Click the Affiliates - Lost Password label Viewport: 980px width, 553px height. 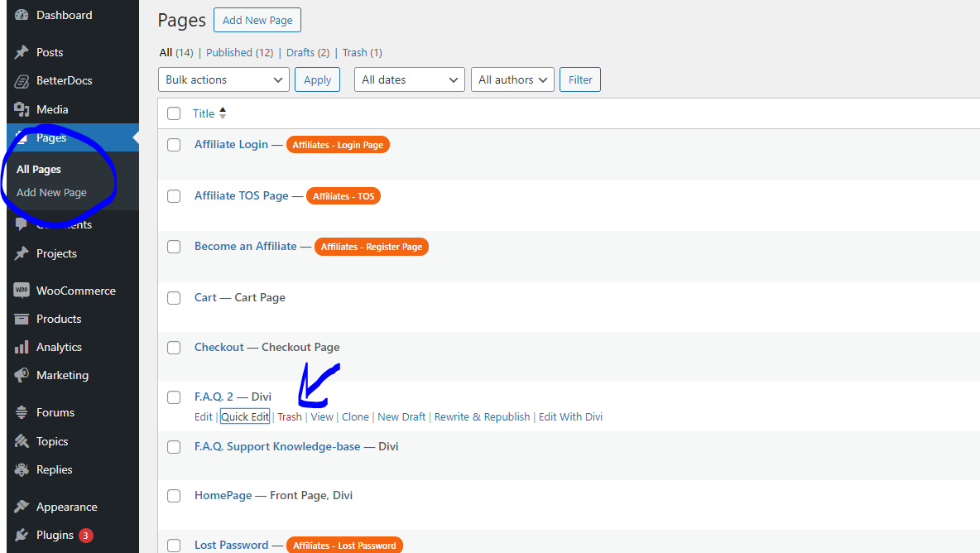pyautogui.click(x=344, y=546)
